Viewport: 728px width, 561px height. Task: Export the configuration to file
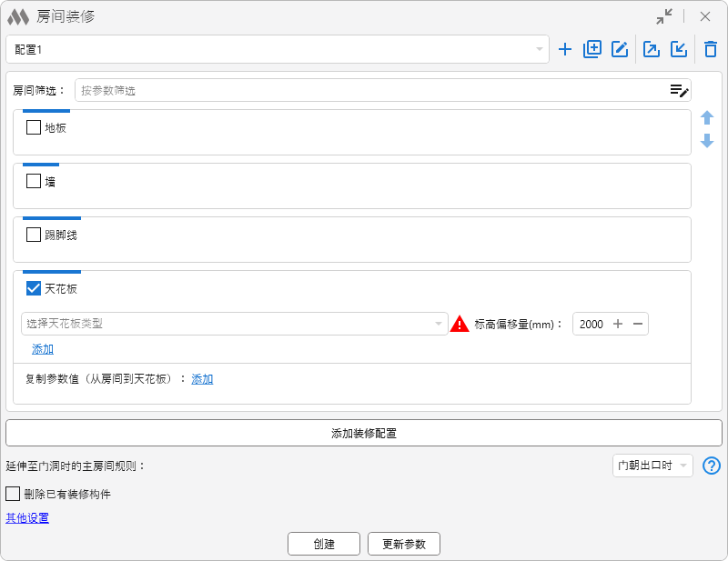click(x=652, y=50)
